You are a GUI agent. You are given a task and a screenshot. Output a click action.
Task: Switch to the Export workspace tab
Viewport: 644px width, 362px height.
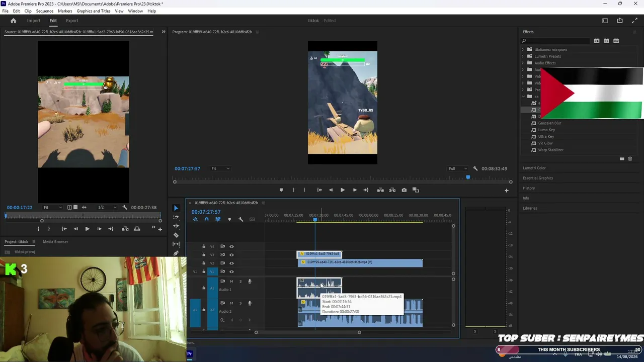(72, 21)
